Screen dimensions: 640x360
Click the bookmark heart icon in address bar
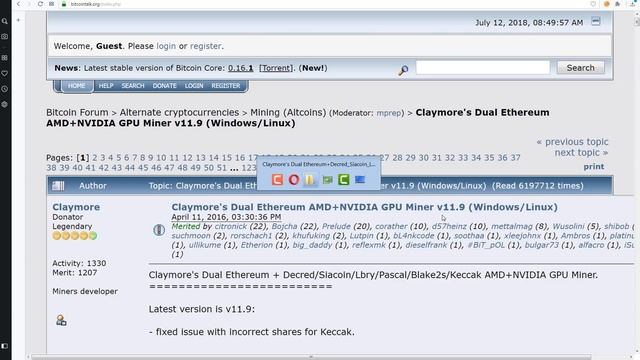tap(593, 4)
